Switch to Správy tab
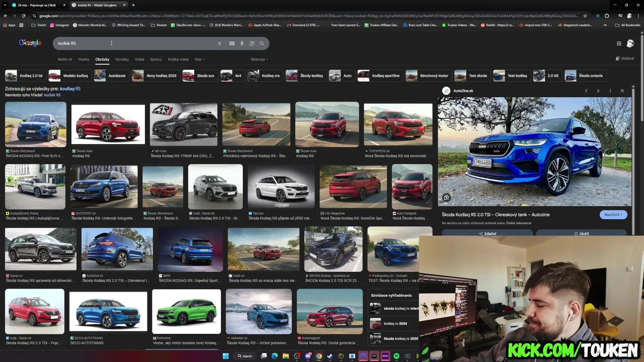The height and width of the screenshot is (362, 644). (x=156, y=59)
